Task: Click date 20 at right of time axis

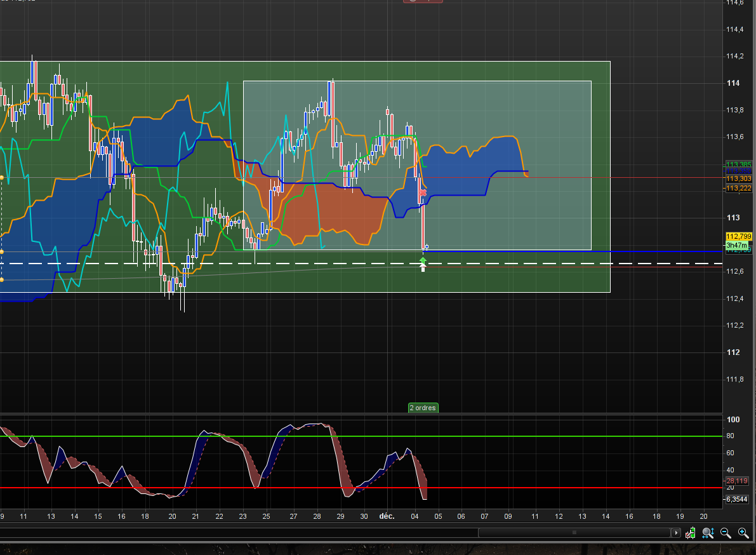Action: (703, 516)
